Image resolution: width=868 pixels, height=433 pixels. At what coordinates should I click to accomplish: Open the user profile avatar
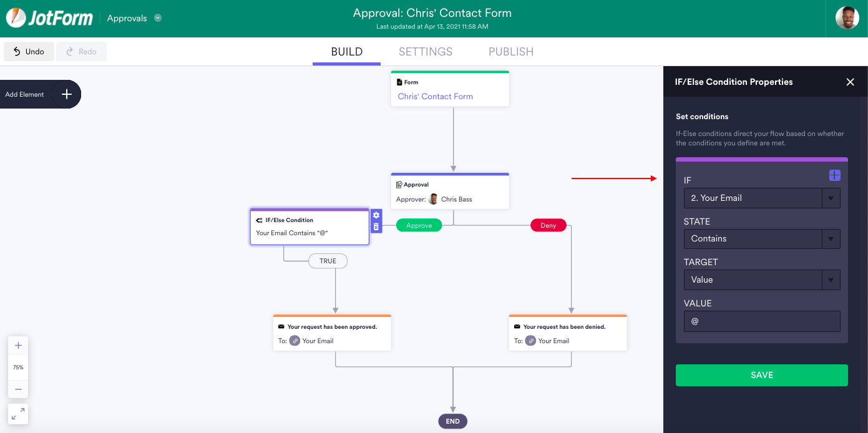point(847,18)
